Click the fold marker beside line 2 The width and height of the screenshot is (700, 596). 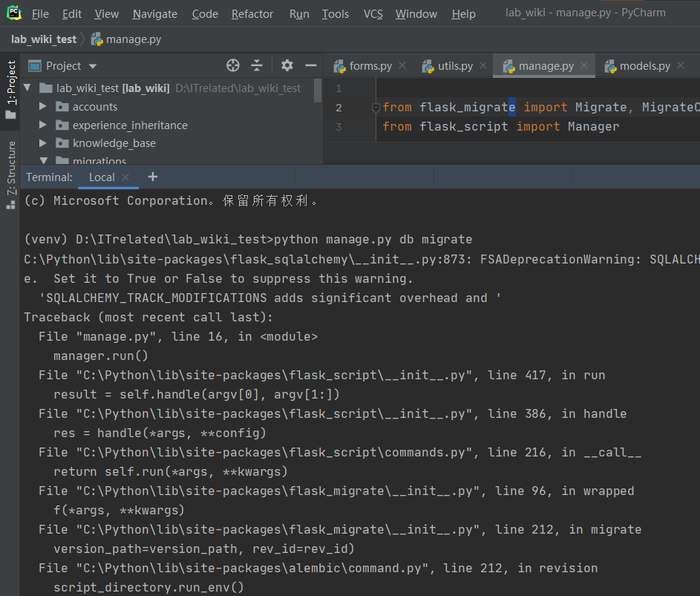376,108
